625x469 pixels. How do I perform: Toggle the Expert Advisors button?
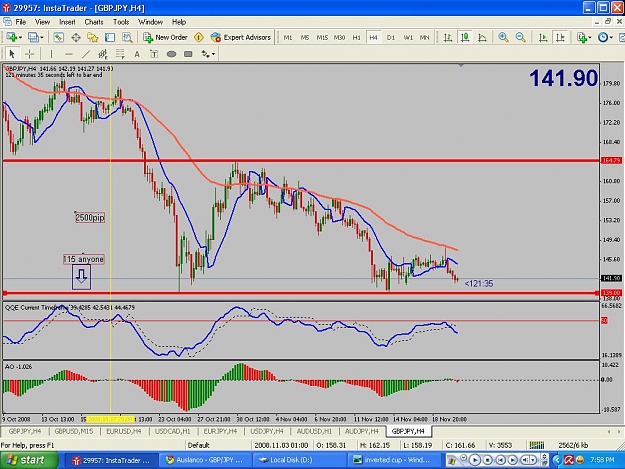tap(241, 37)
